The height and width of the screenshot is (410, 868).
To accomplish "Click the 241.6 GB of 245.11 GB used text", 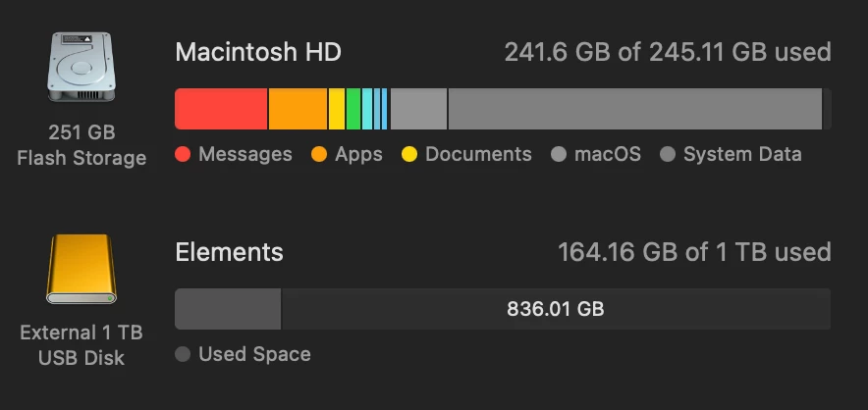I will [x=668, y=52].
